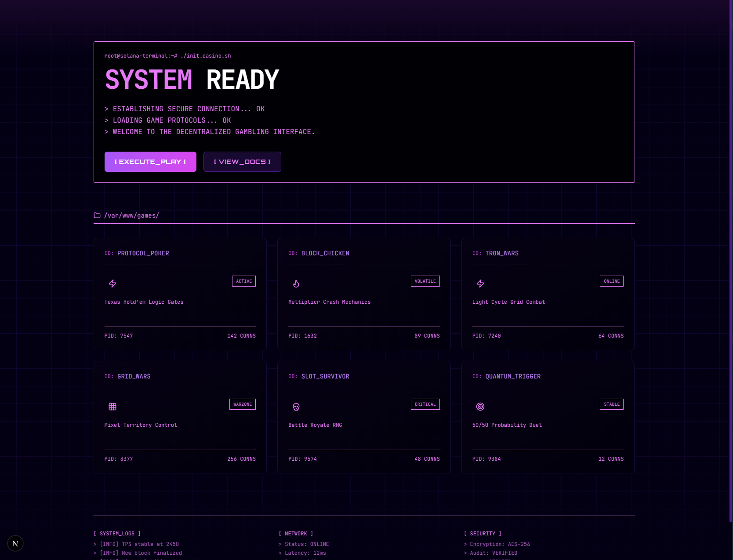
Task: Click the STABLE status badge
Action: click(x=612, y=404)
